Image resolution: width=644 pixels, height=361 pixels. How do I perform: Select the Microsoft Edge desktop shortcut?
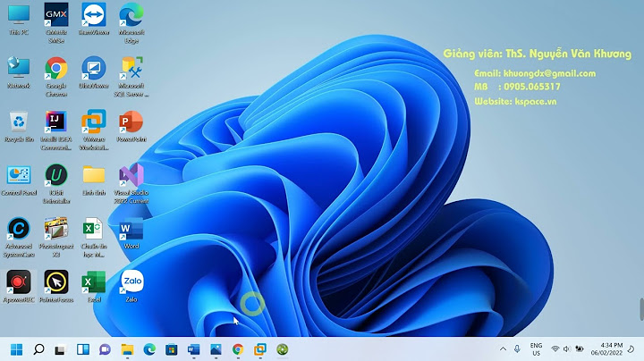click(x=131, y=23)
